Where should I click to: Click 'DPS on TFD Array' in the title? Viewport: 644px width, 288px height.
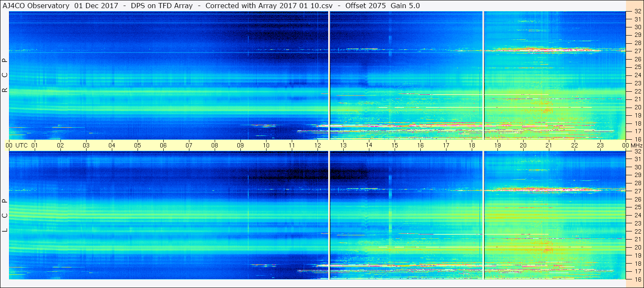coord(162,6)
